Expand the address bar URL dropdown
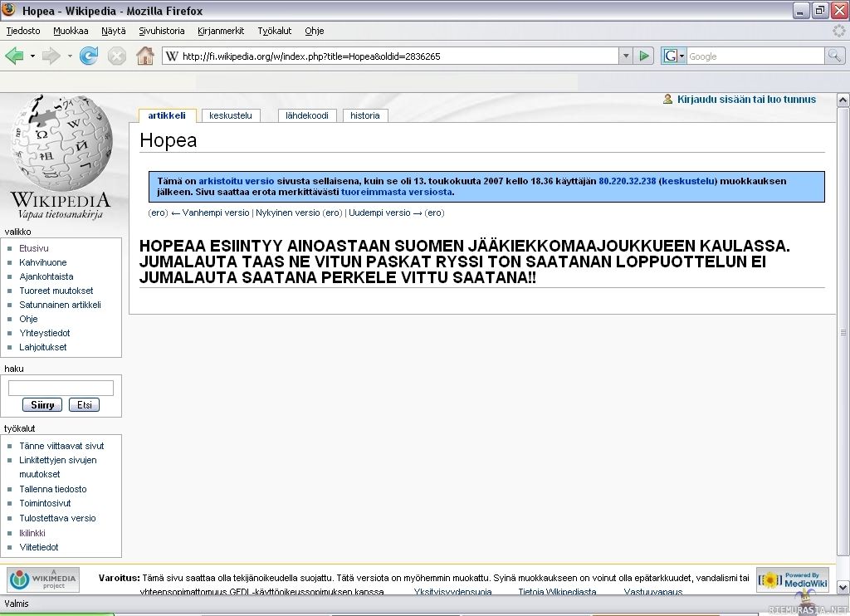Screen dimensions: 850x616 [x=626, y=56]
